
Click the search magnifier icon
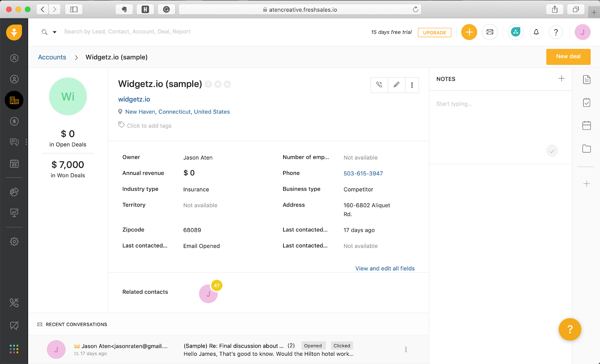pos(45,32)
